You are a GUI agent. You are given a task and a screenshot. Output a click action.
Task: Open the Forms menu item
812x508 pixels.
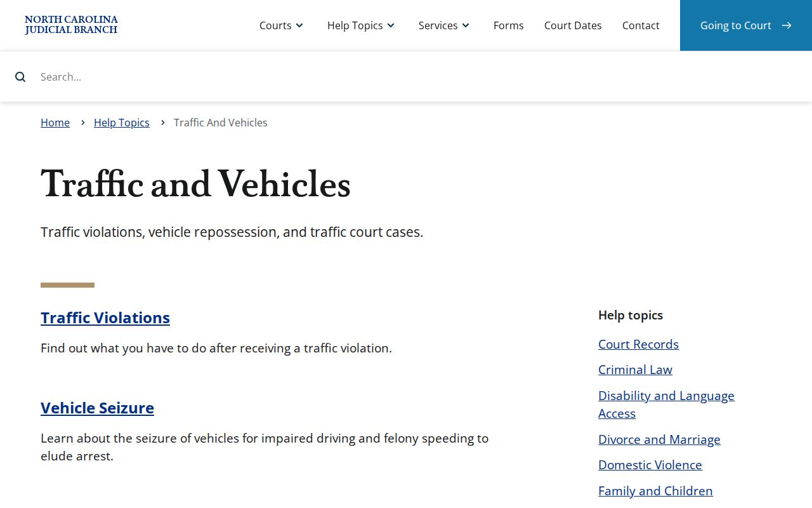coord(509,25)
